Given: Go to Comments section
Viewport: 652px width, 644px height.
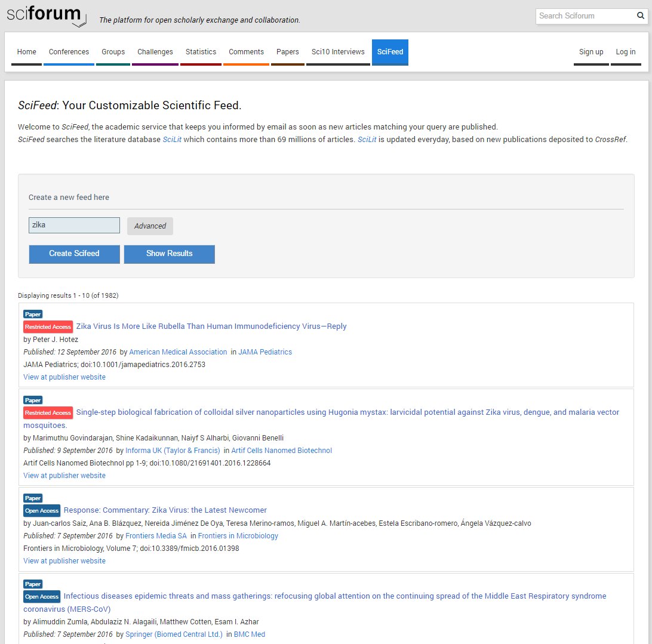Looking at the screenshot, I should click(246, 52).
